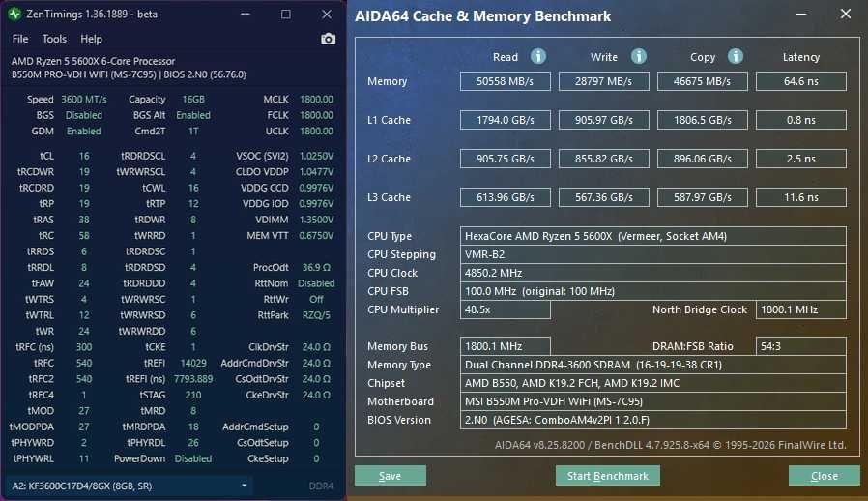This screenshot has height=501, width=868.
Task: Click L3 Cache Write value 567.36 GB/s
Action: (x=604, y=197)
